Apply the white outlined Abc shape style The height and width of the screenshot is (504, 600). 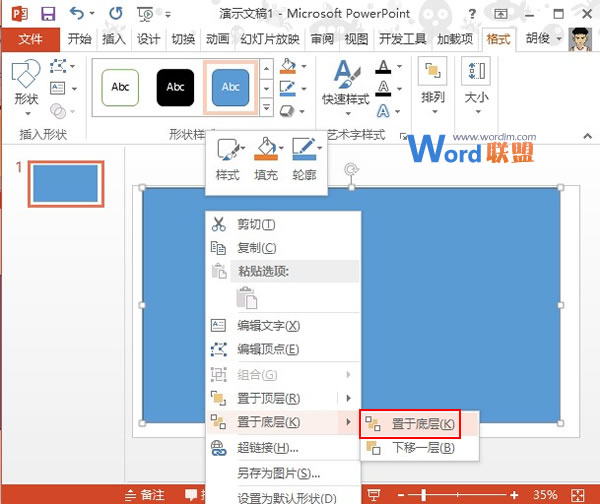[x=120, y=88]
